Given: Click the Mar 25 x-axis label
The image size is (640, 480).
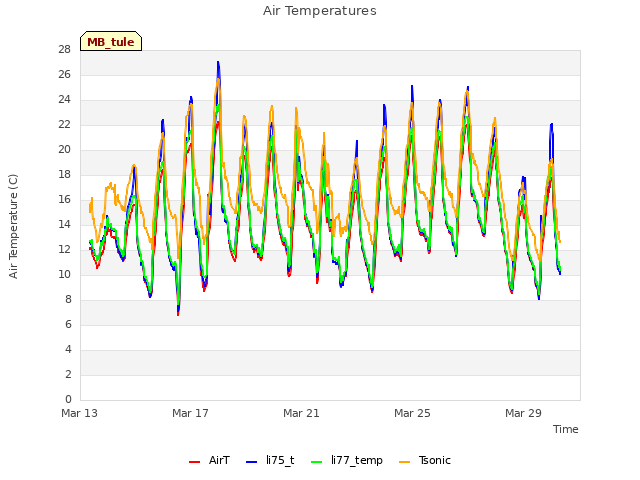Looking at the screenshot, I should 412,413.
